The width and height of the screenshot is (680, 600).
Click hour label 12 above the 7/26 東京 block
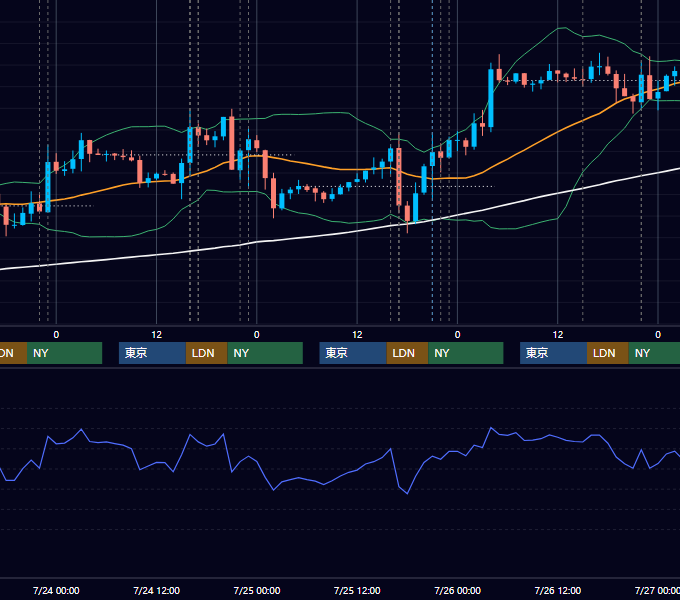tap(558, 335)
